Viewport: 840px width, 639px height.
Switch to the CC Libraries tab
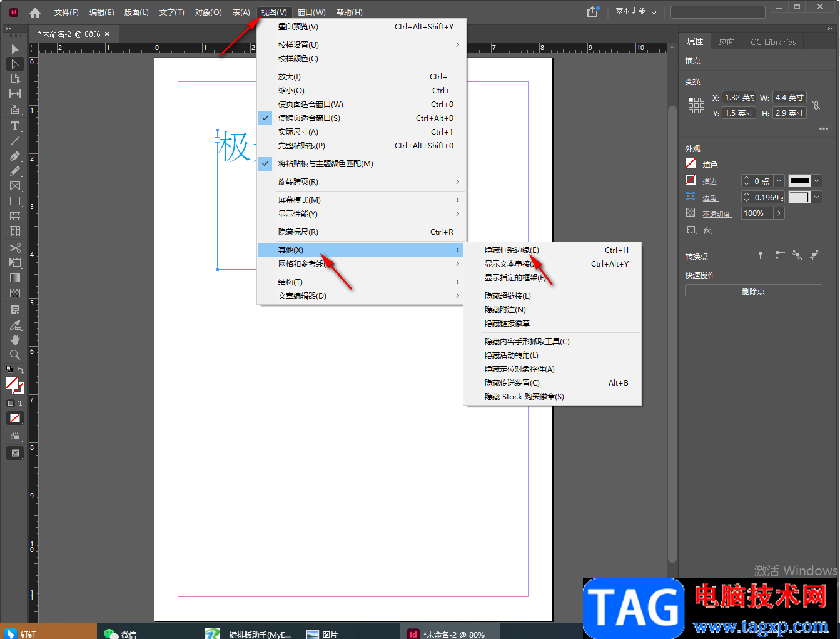(773, 42)
